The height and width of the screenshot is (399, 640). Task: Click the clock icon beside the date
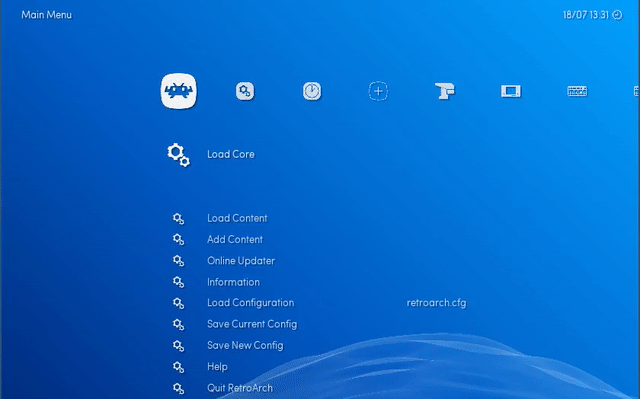point(618,15)
